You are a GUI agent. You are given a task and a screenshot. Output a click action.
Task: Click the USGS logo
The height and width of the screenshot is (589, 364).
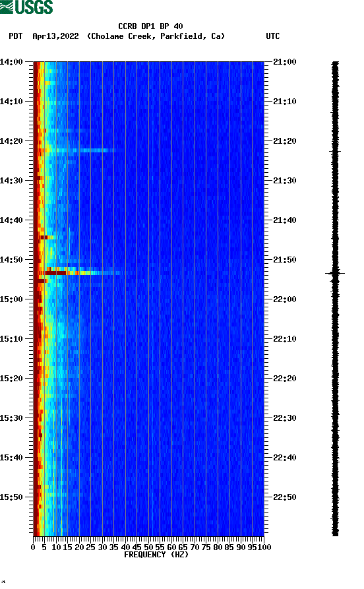pos(26,7)
